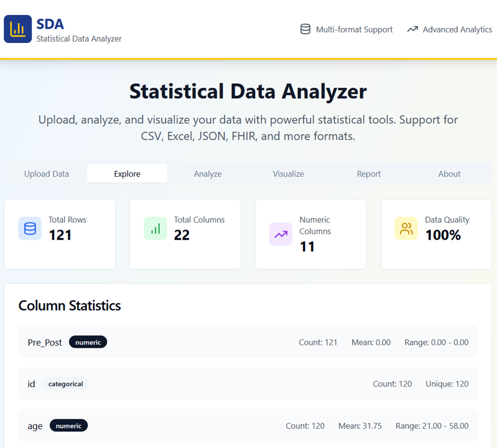
Task: Click the description paragraph about supported formats
Action: point(248,128)
